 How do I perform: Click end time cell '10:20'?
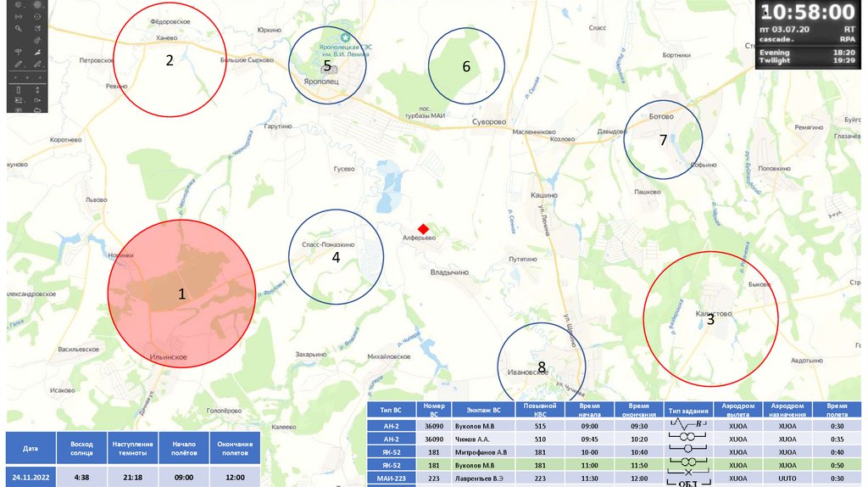coord(639,439)
